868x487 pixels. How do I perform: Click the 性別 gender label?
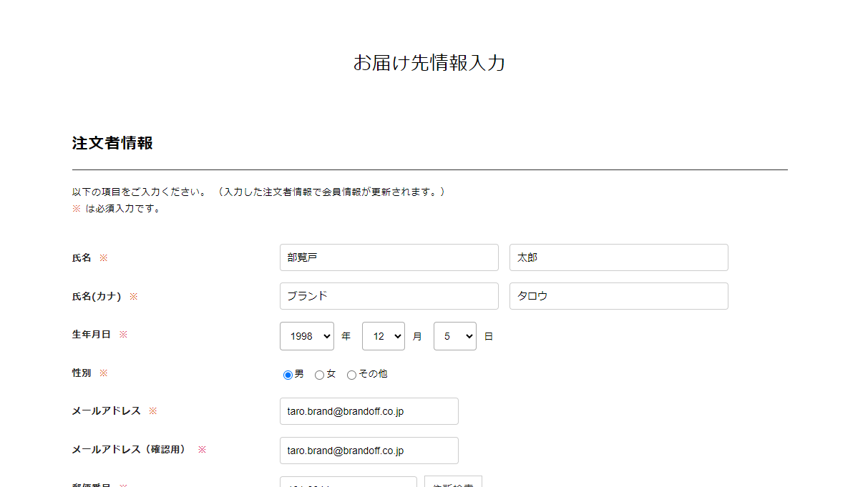point(82,373)
